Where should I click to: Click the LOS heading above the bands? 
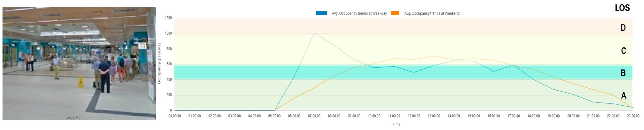622,8
